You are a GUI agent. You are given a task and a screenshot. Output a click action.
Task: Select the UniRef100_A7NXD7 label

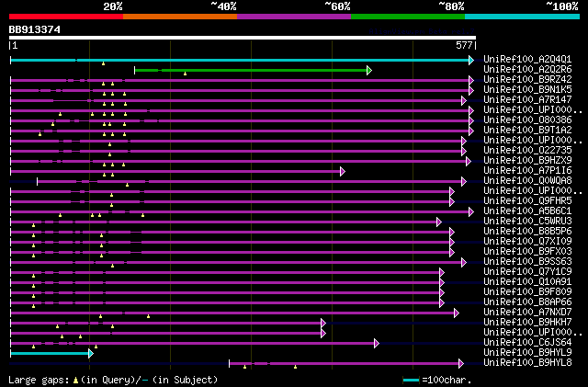(527, 313)
